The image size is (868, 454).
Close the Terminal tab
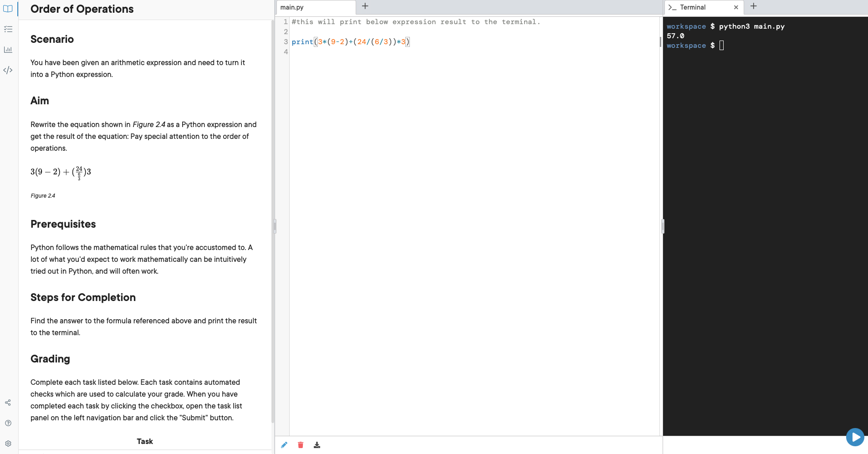[736, 7]
